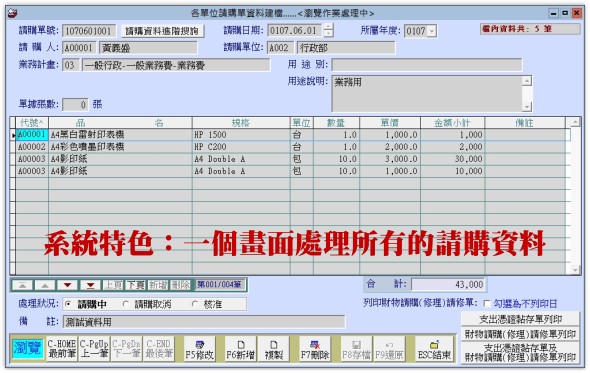Click the 10,000 subtotal cell
The height and width of the screenshot is (373, 590).
click(x=452, y=171)
